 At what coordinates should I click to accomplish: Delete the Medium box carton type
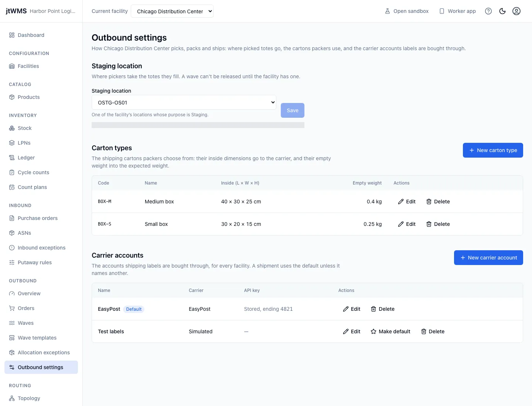click(x=438, y=202)
